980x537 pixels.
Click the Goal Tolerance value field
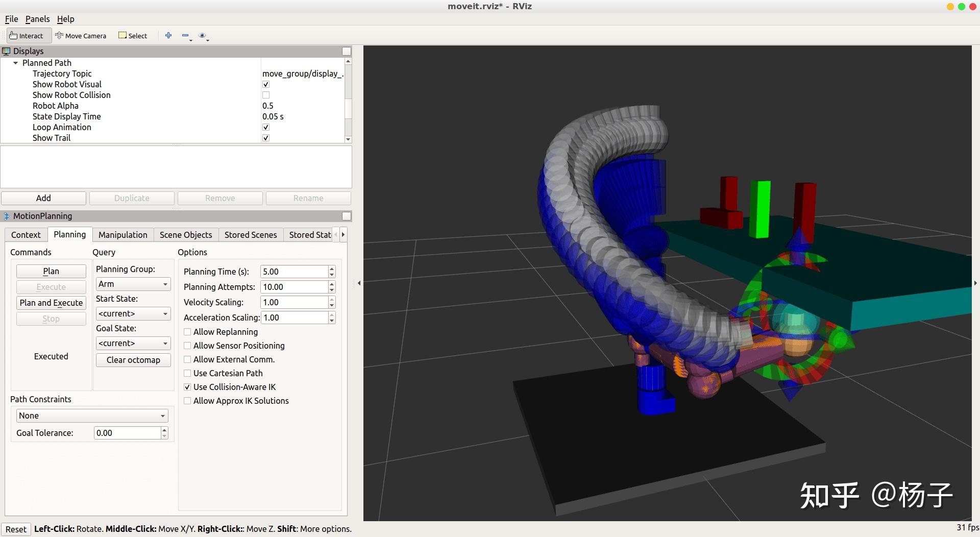pyautogui.click(x=127, y=433)
